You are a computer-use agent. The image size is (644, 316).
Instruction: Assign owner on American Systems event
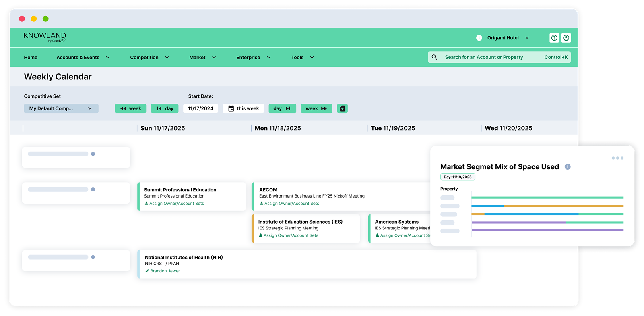pos(405,235)
